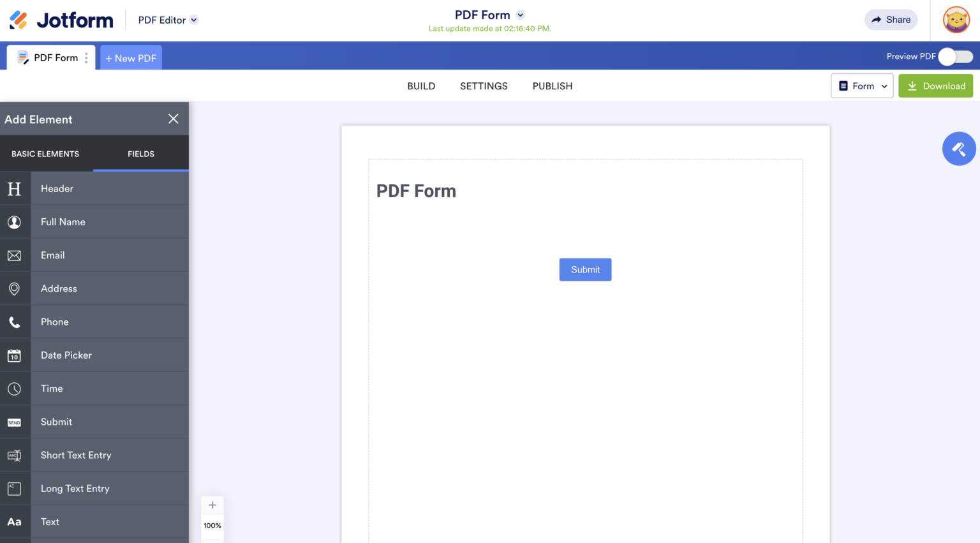
Task: Select the Time clock icon
Action: (15, 388)
